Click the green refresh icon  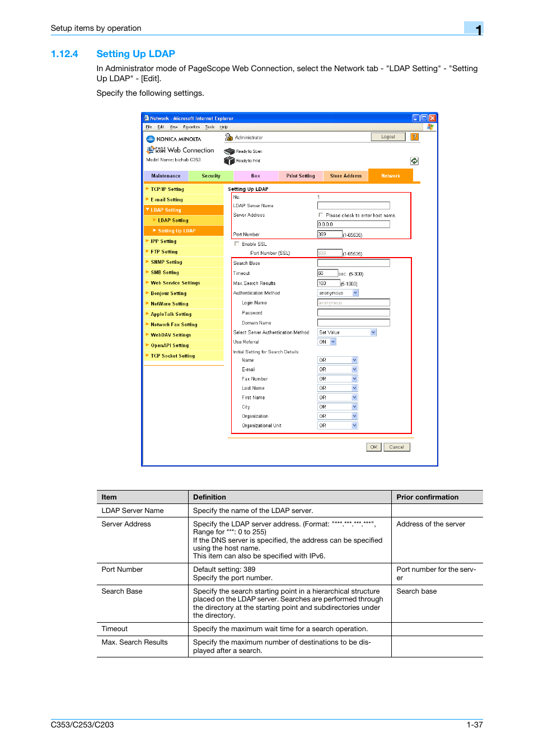pyautogui.click(x=414, y=161)
